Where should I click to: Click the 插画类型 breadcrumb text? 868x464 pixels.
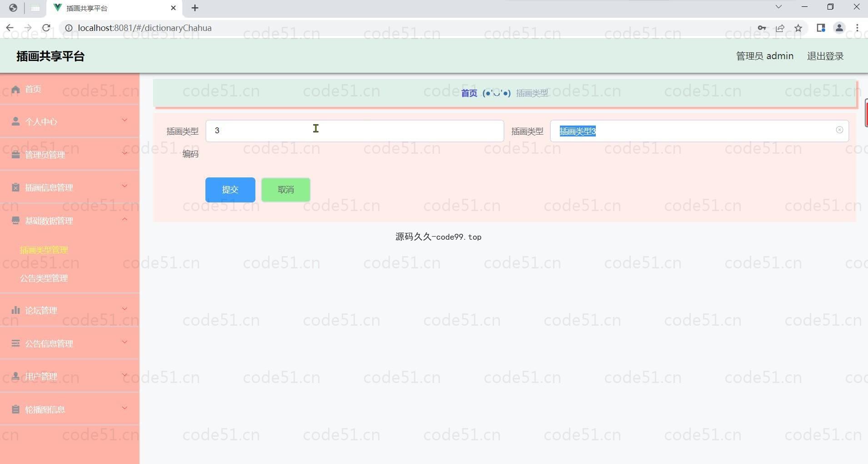[532, 93]
